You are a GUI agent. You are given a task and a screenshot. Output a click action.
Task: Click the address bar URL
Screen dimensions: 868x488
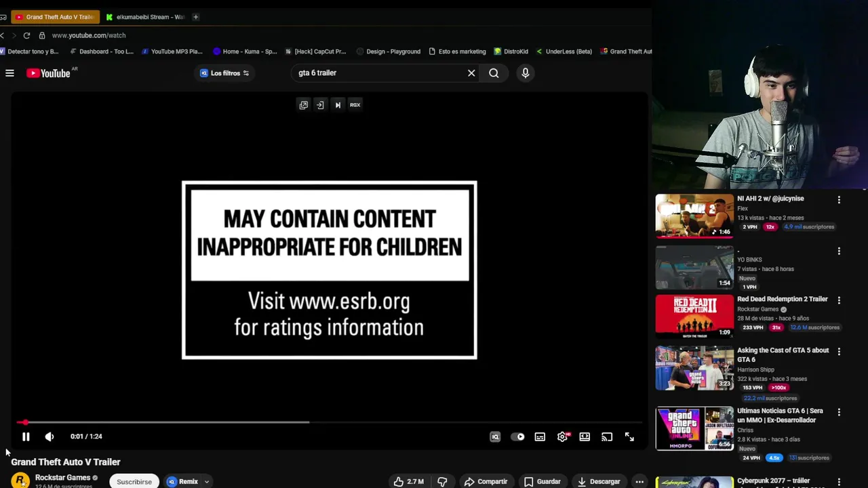[x=89, y=35]
